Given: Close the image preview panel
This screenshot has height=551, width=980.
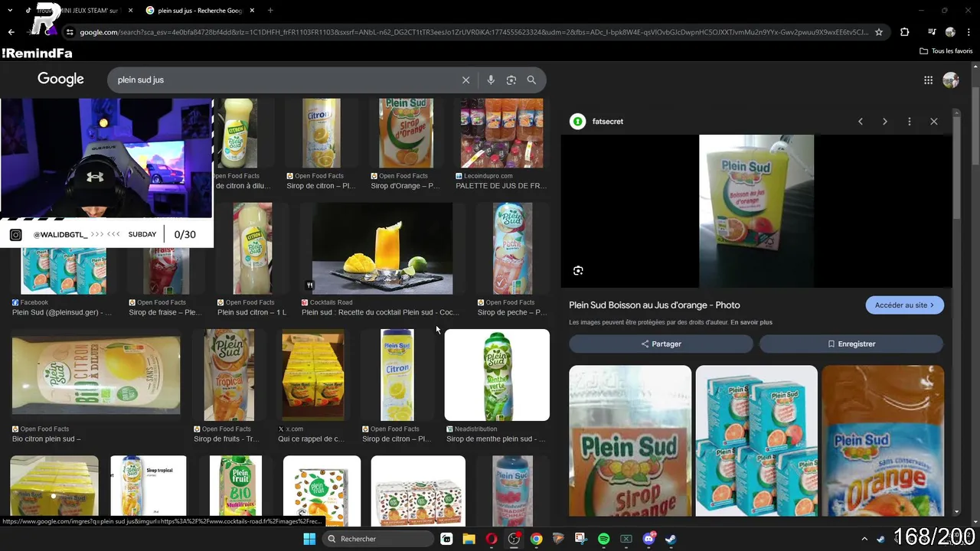Looking at the screenshot, I should [934, 122].
